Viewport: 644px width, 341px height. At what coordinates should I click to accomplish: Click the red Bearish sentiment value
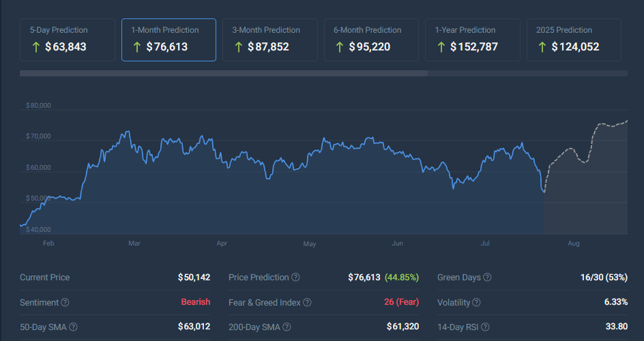pyautogui.click(x=196, y=302)
